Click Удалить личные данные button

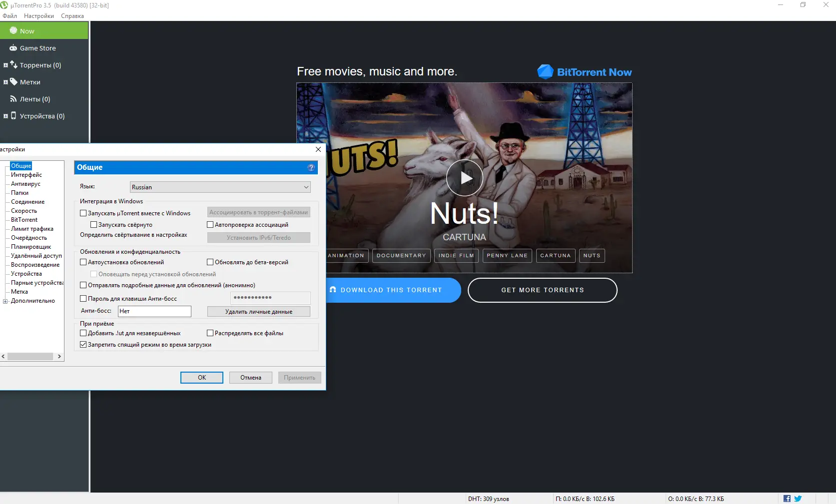pyautogui.click(x=259, y=312)
